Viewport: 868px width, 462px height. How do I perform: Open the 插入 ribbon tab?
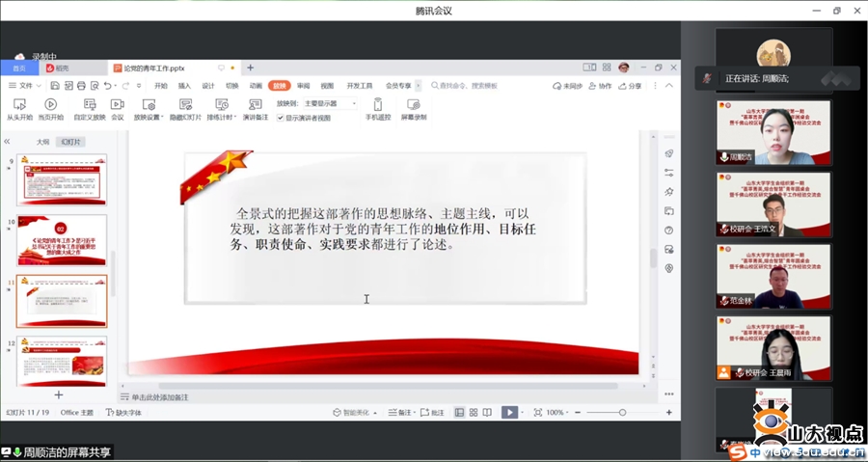tap(184, 86)
